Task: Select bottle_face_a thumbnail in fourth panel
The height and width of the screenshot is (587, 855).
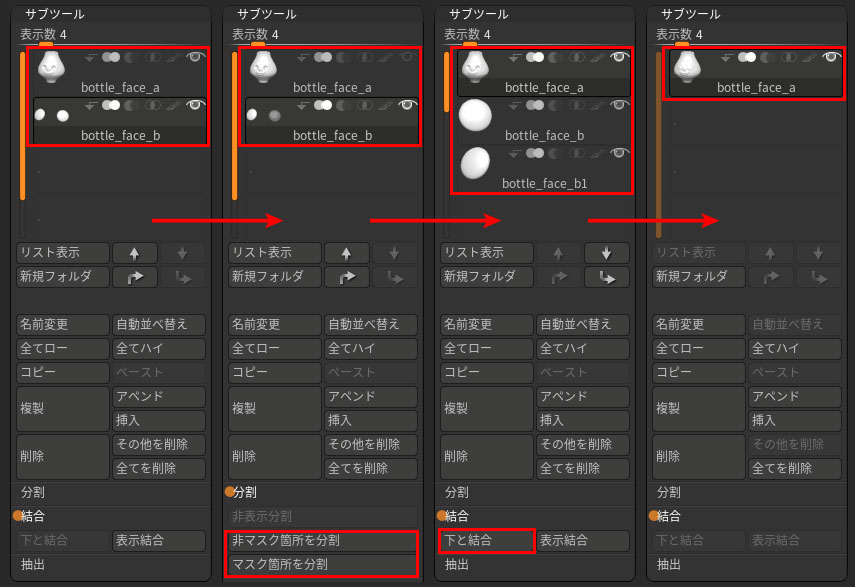Action: pyautogui.click(x=687, y=68)
